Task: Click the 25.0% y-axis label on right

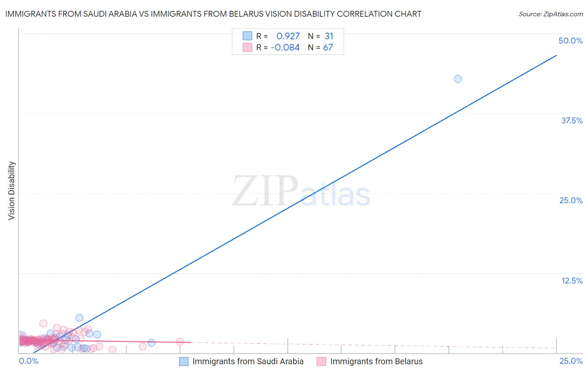Action: 571,200
